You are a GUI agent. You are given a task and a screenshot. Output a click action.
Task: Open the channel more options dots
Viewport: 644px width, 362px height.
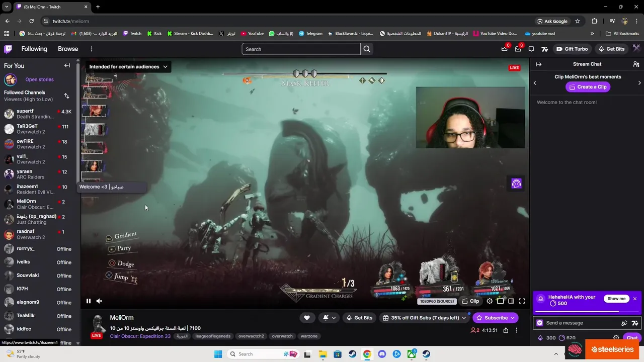pos(516,330)
